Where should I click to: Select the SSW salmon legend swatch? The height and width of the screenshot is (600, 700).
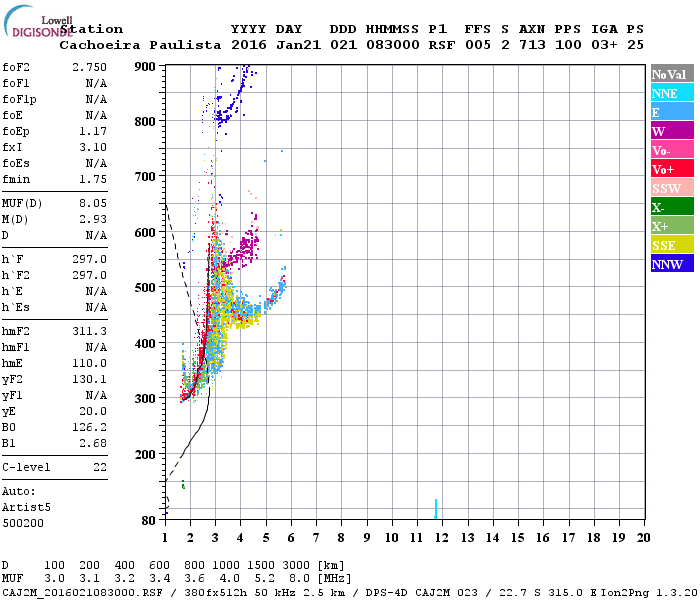tap(672, 188)
